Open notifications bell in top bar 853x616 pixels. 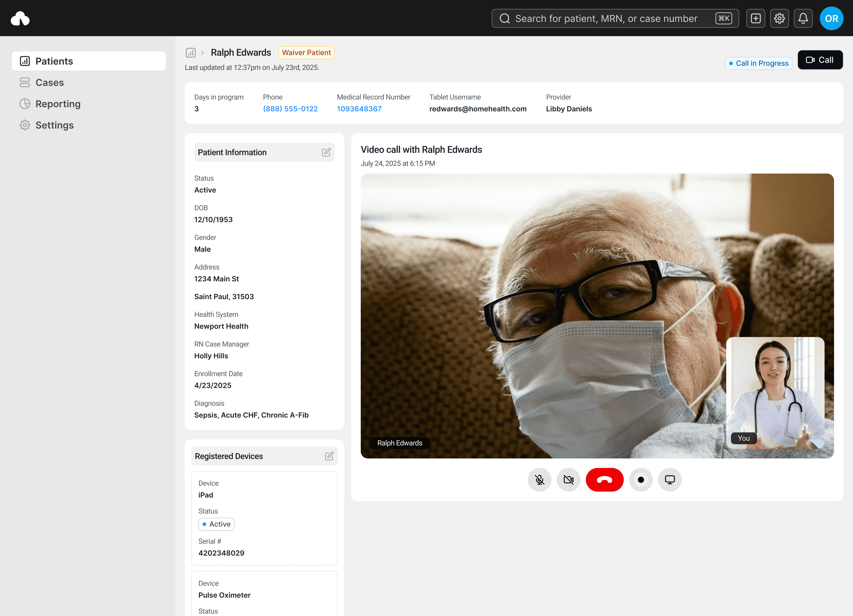point(803,18)
